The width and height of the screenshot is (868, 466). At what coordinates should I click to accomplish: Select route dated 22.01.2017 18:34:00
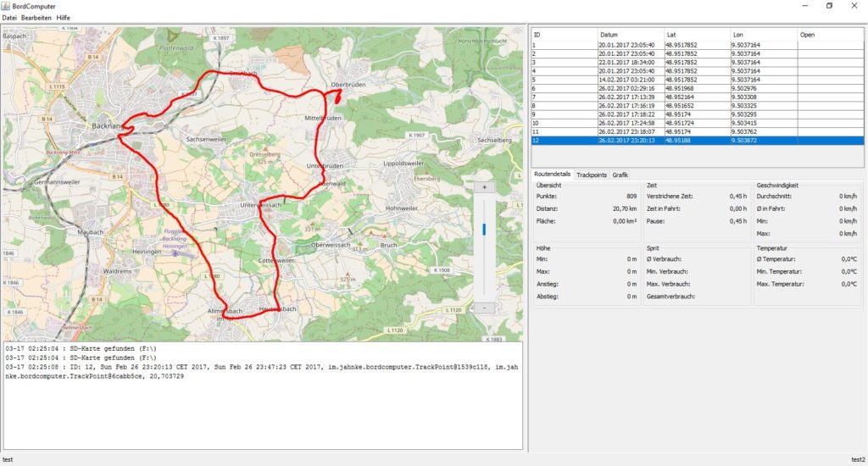(x=697, y=63)
